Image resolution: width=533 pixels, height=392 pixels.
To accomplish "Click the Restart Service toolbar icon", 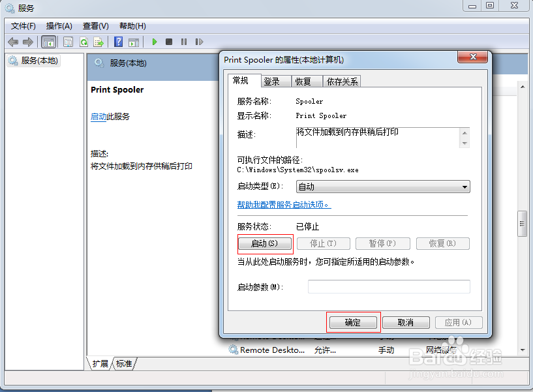I will tap(199, 42).
